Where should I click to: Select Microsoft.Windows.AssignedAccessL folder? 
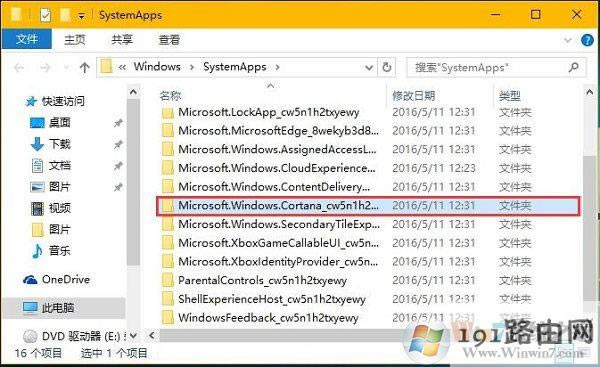click(x=277, y=150)
